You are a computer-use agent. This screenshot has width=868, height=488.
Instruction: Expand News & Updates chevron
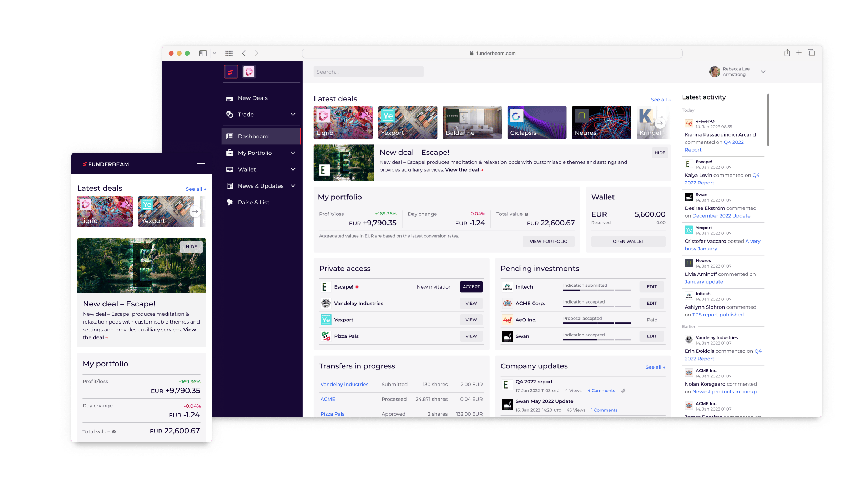293,186
